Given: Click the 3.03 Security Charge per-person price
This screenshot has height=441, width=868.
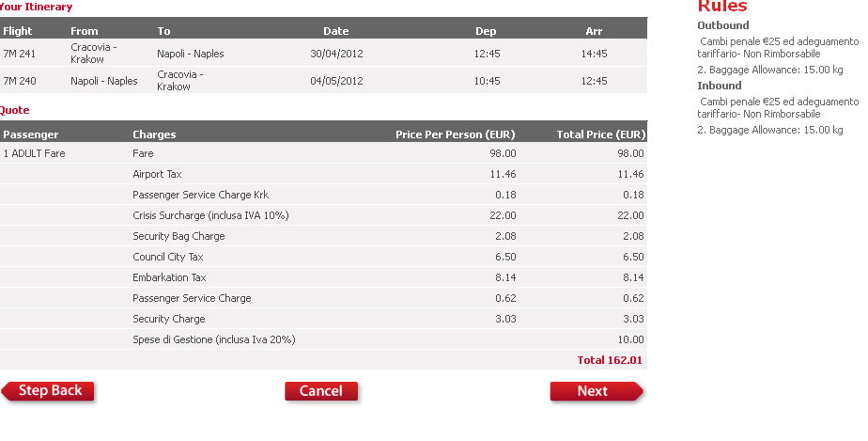Looking at the screenshot, I should click(x=505, y=319).
